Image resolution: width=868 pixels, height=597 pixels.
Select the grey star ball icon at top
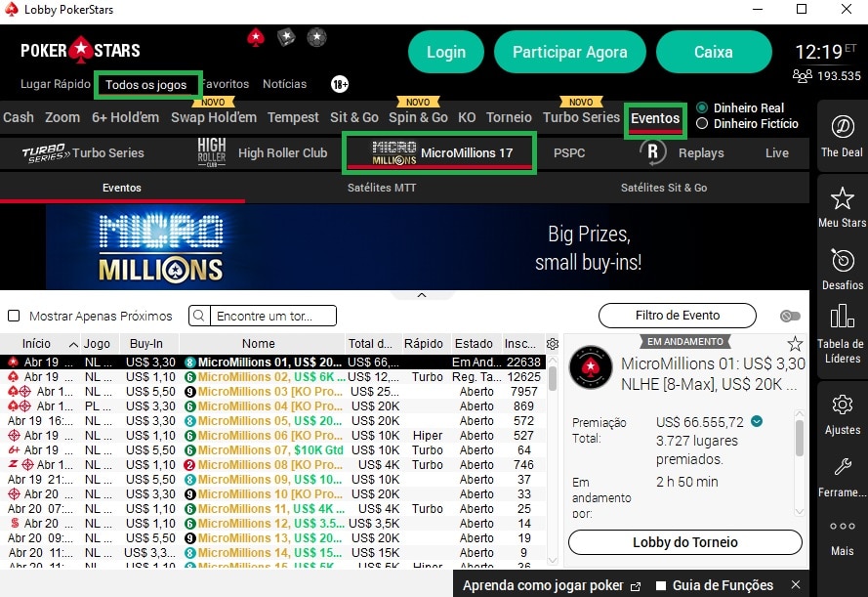point(316,38)
